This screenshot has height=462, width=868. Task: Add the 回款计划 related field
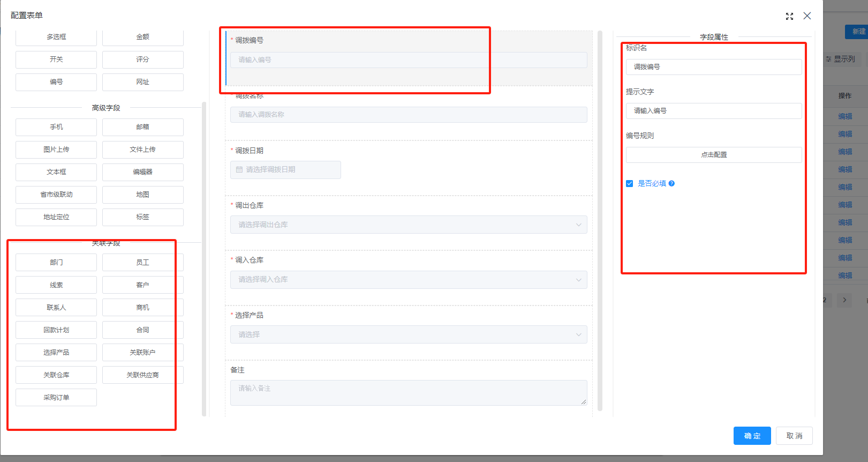click(56, 330)
